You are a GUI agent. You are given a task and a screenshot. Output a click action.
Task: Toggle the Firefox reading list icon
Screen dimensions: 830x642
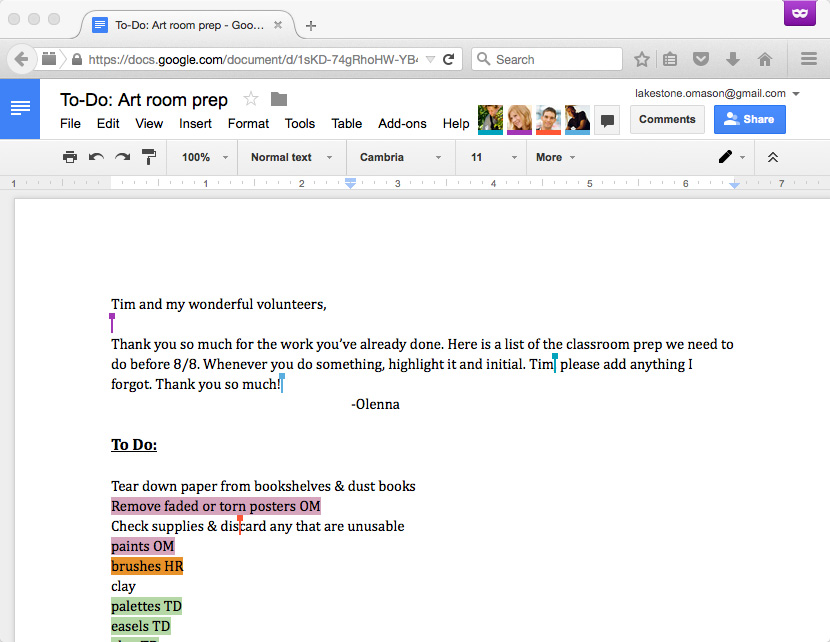click(x=670, y=59)
